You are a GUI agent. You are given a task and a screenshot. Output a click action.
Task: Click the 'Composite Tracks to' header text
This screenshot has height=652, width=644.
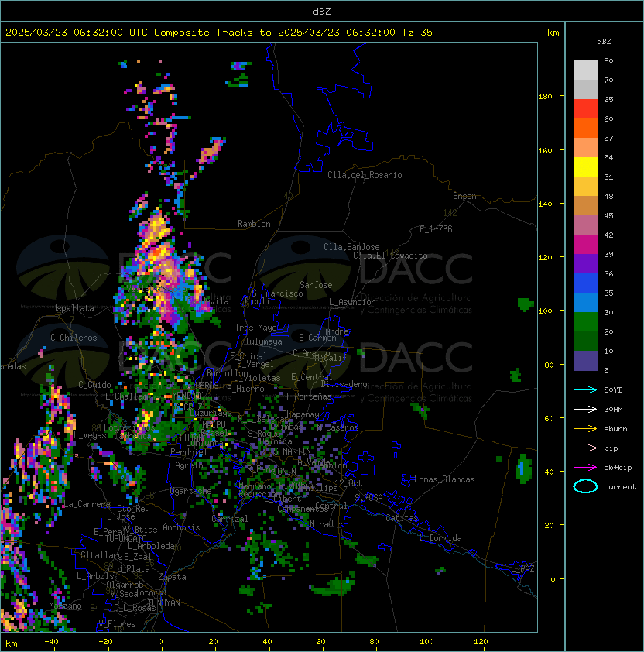click(213, 33)
